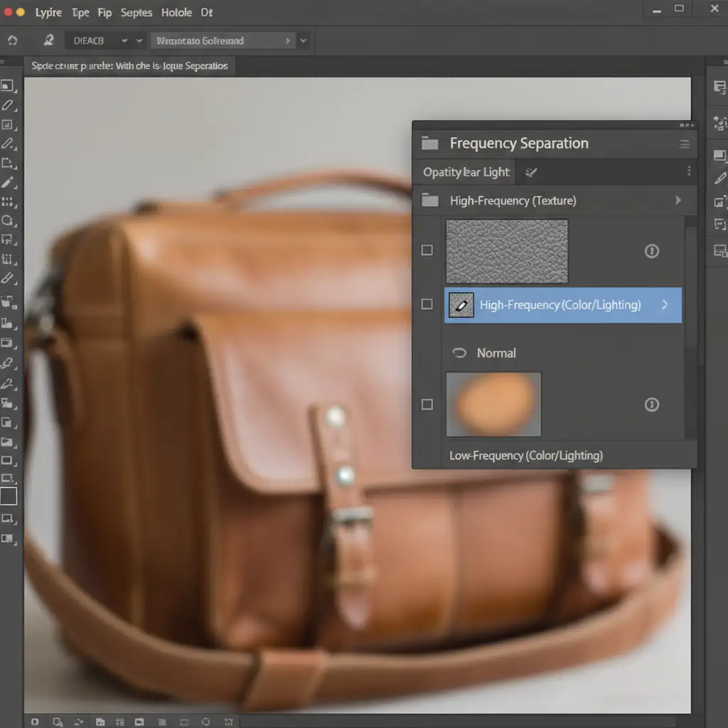Toggle the checkbox beside High-Frequency (Color/Lighting) layer

point(427,304)
